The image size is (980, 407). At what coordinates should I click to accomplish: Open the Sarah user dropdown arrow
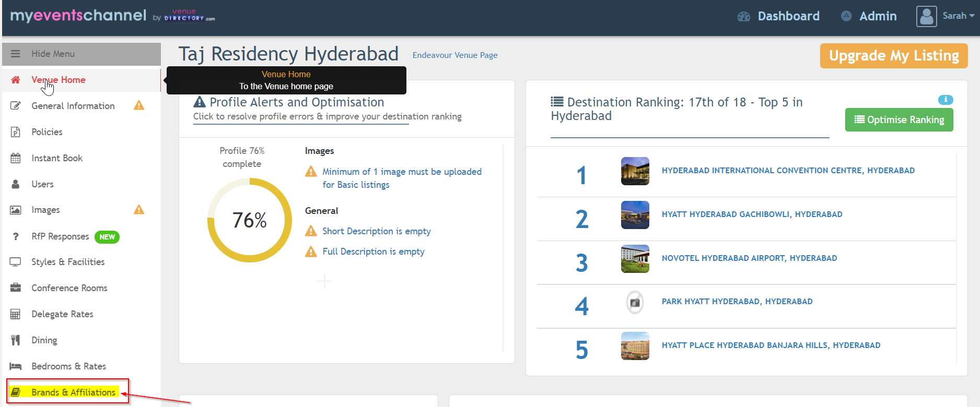click(x=972, y=16)
